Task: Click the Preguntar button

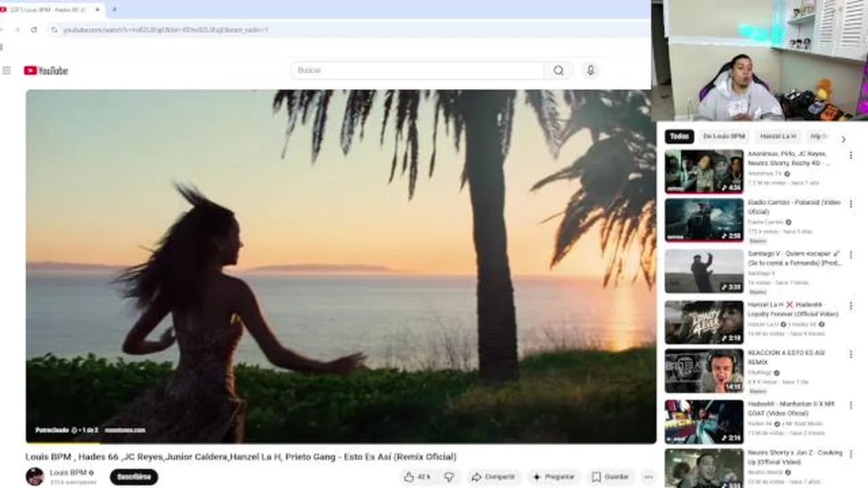Action: click(x=554, y=477)
